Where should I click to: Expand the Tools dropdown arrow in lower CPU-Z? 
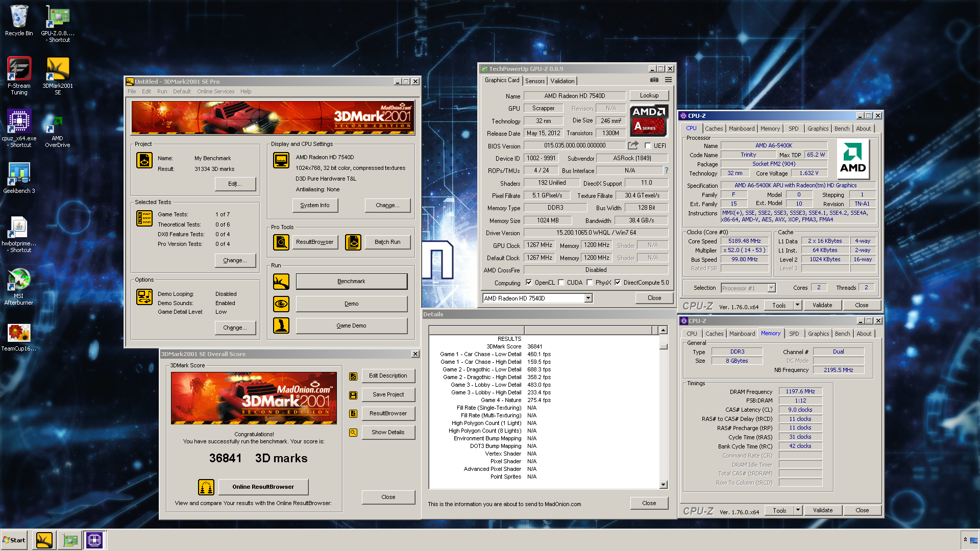point(798,510)
